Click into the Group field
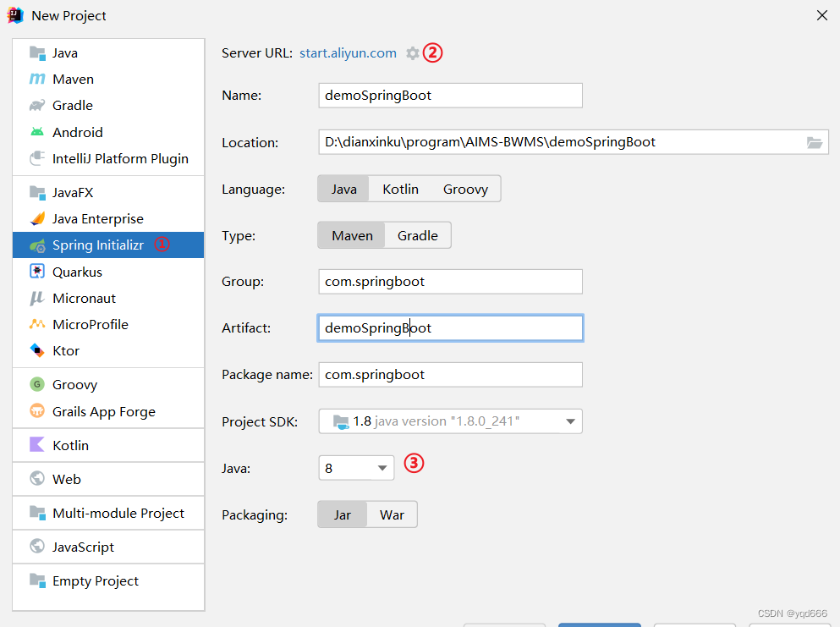The image size is (840, 627). pyautogui.click(x=451, y=281)
